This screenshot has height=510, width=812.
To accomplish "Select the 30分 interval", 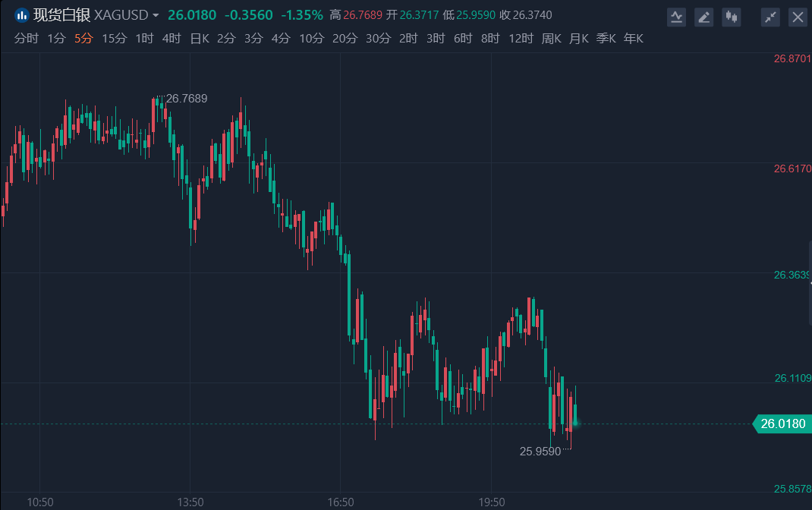I will (x=378, y=39).
